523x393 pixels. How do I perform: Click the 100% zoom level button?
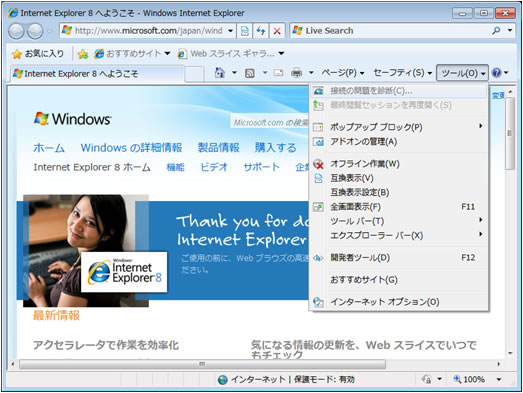click(x=469, y=379)
